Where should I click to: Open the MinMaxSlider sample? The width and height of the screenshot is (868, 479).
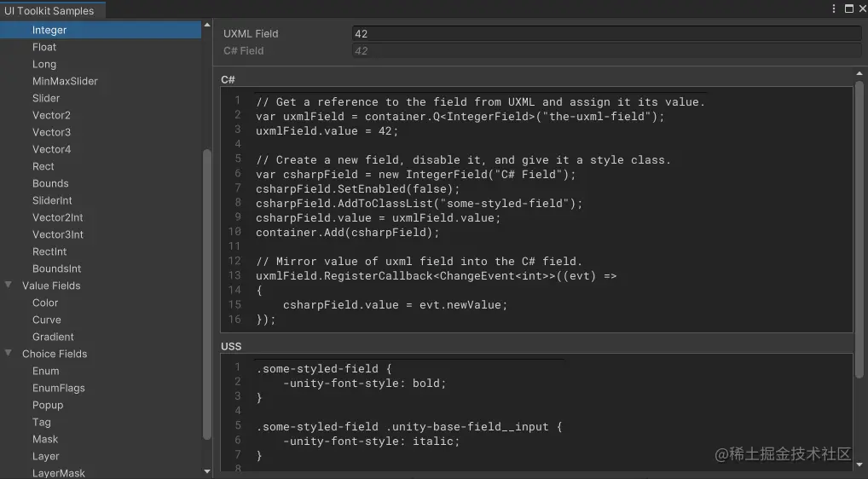click(65, 81)
